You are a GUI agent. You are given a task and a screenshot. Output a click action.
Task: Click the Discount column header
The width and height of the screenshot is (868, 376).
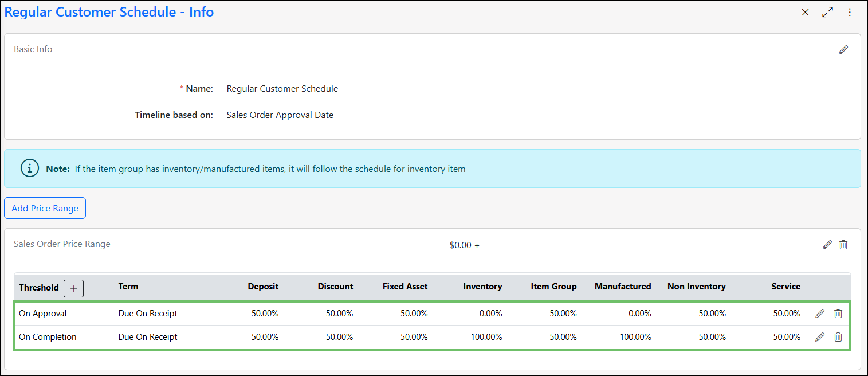click(x=335, y=287)
